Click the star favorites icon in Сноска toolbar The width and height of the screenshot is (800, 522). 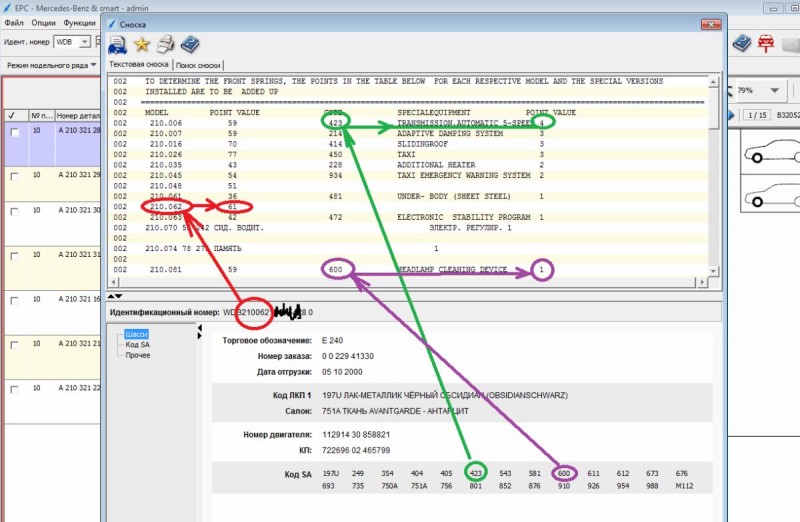click(142, 44)
